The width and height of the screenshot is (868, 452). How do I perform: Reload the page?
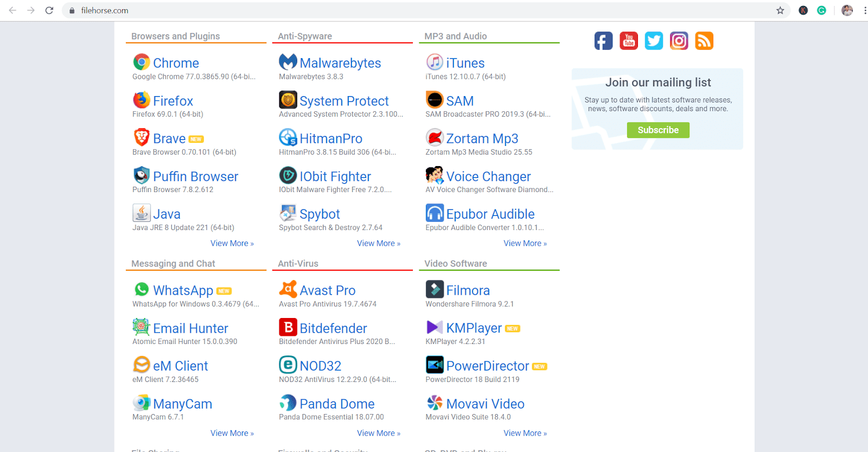49,10
